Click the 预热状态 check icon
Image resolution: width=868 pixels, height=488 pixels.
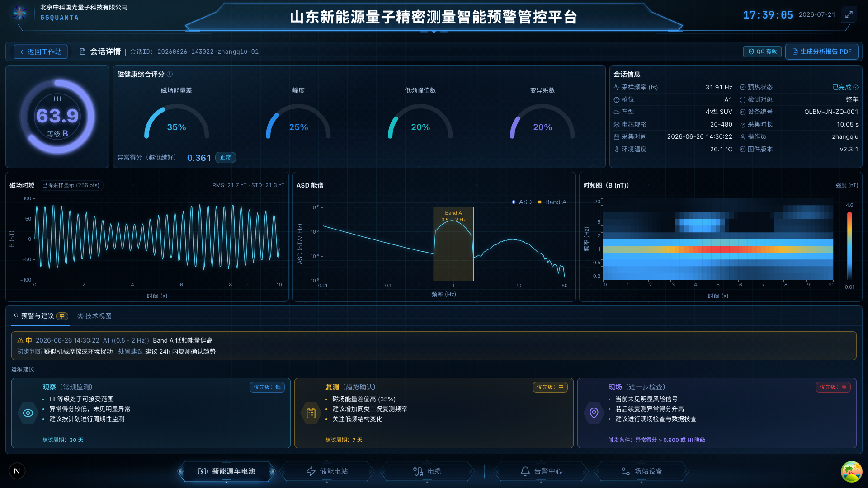[743, 87]
